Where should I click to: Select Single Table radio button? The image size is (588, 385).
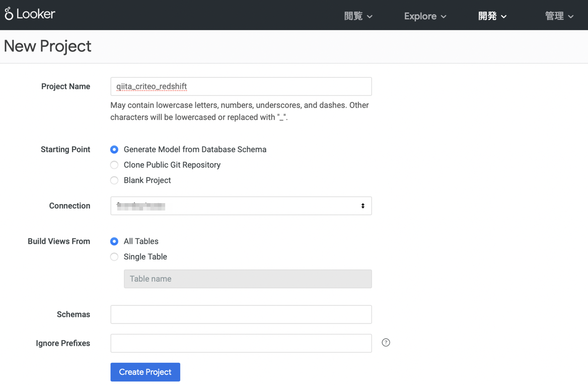pyautogui.click(x=114, y=256)
